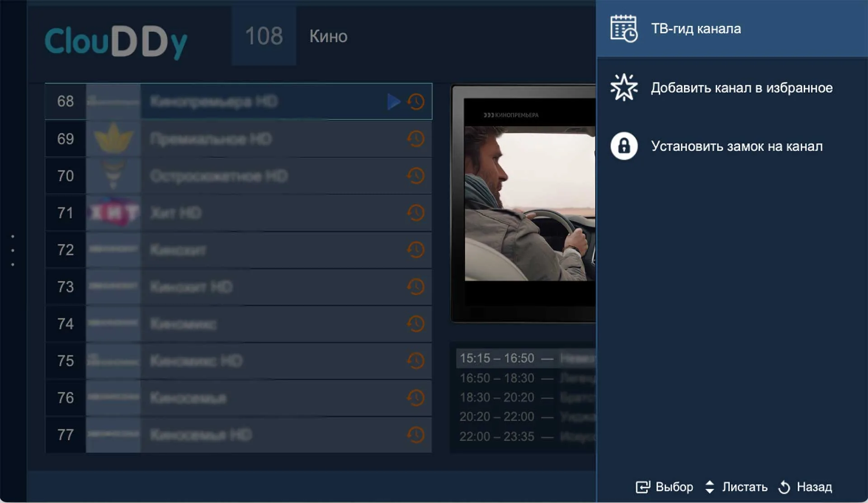Select ТВ-гид канала menu item
This screenshot has width=868, height=503.
696,28
